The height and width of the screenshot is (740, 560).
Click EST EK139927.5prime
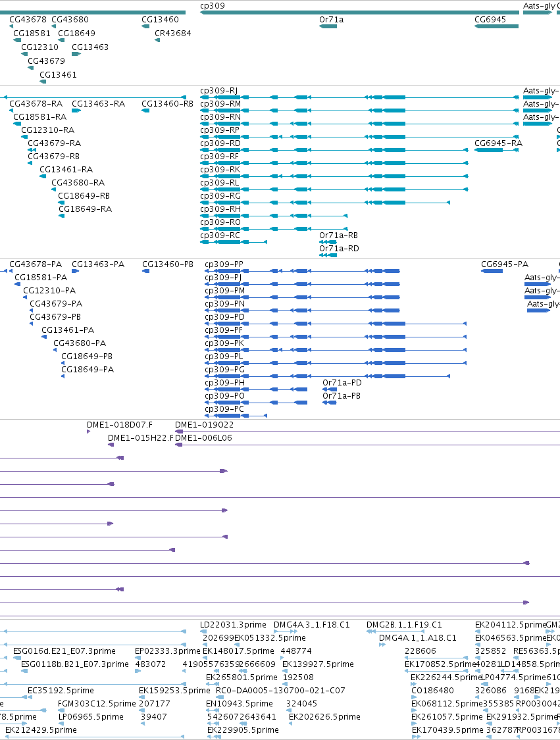tap(318, 664)
